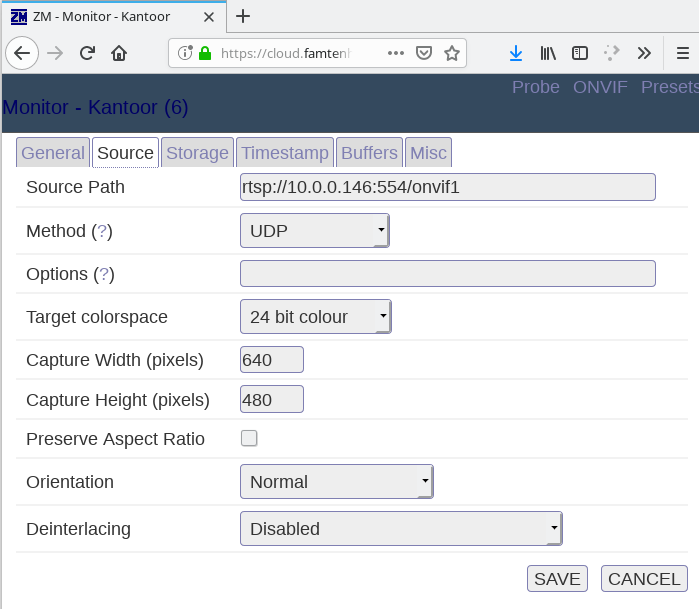
Task: Open a new browser tab
Action: point(243,16)
